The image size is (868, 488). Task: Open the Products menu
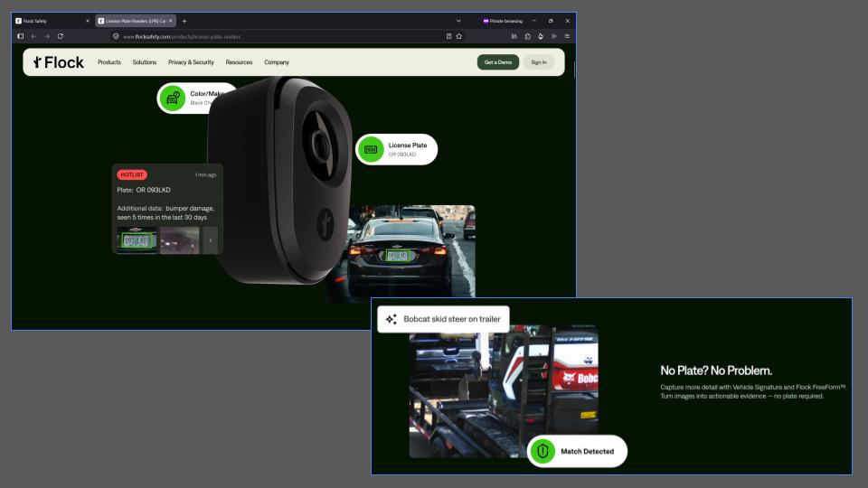click(109, 62)
